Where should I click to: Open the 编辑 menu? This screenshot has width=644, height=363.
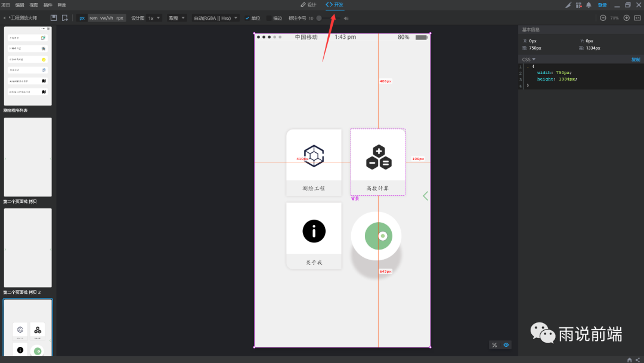(x=19, y=5)
